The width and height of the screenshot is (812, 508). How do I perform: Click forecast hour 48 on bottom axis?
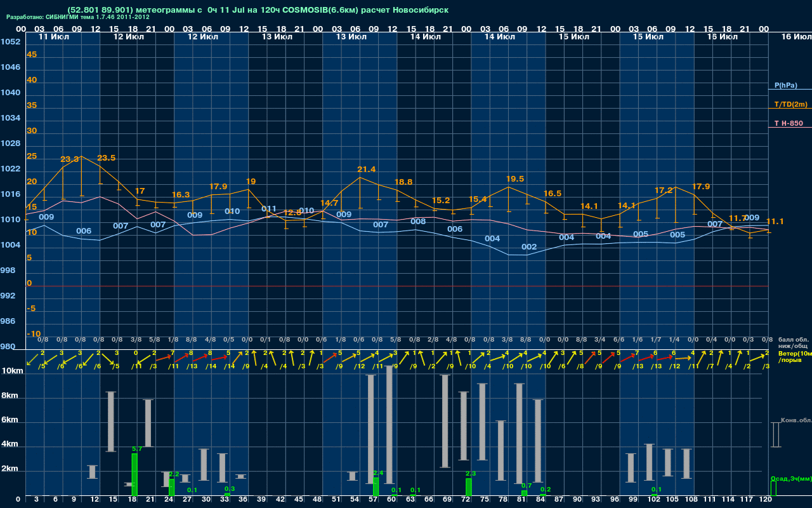[x=317, y=500]
